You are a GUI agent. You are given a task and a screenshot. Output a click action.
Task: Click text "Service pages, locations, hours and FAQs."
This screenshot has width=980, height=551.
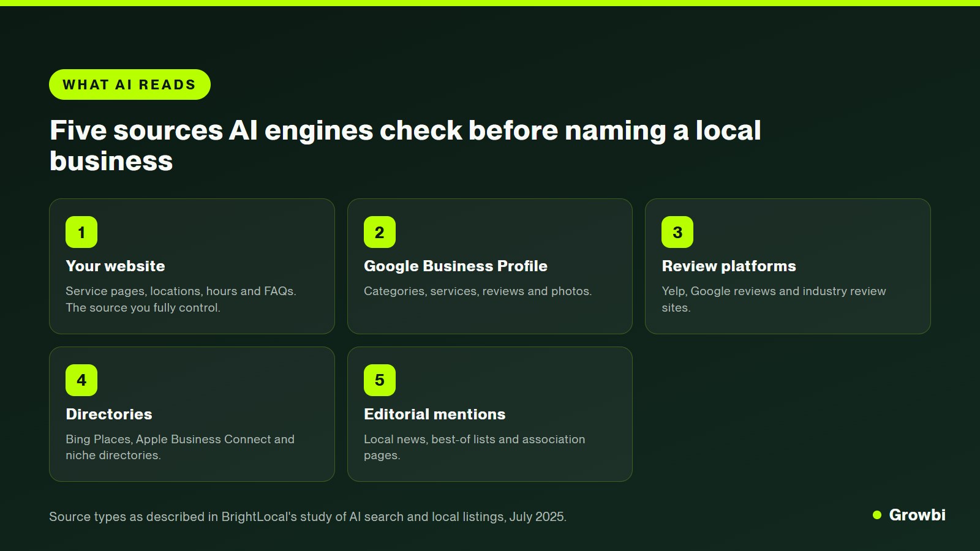181,291
